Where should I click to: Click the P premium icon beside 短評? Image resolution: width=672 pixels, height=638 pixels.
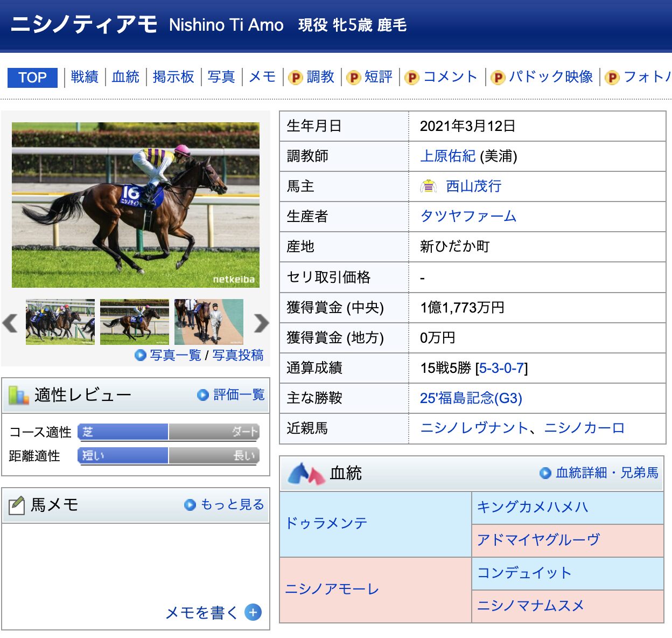tap(353, 78)
